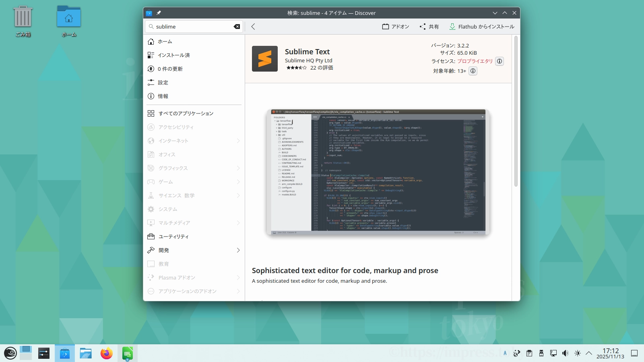Image resolution: width=644 pixels, height=362 pixels.
Task: Open the ホーム page in Discover sidebar
Action: tap(194, 41)
